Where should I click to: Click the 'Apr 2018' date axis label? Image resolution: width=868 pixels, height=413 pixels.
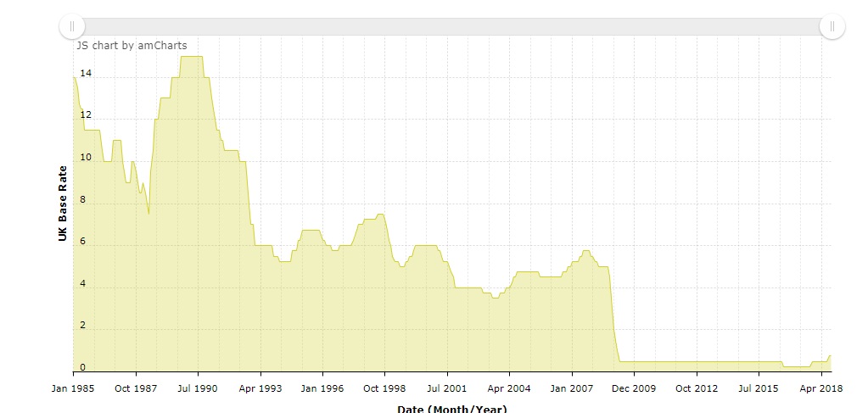(x=821, y=388)
